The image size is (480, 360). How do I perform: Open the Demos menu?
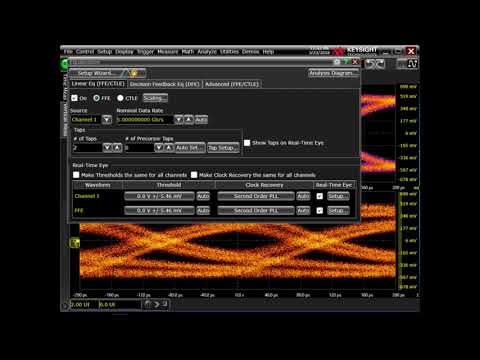click(250, 52)
